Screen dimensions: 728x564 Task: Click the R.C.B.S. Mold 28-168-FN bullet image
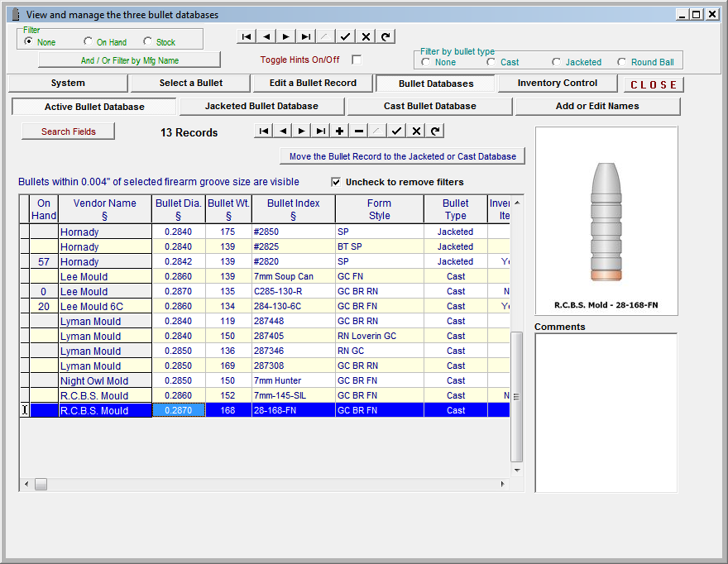[x=606, y=222]
